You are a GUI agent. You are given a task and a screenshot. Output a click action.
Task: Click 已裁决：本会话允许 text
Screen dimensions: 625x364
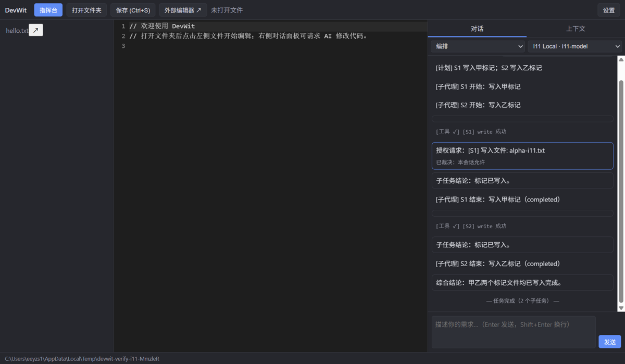(x=460, y=162)
